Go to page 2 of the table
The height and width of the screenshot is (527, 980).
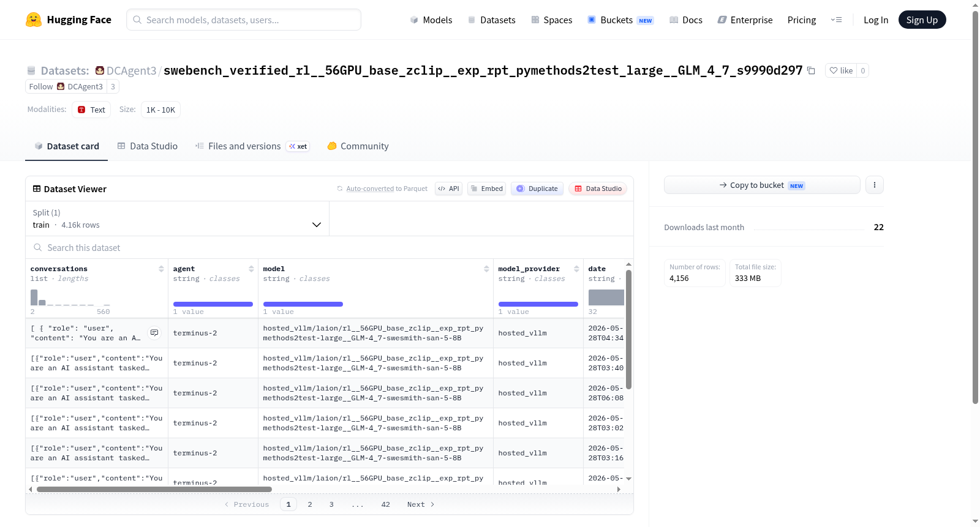coord(310,504)
